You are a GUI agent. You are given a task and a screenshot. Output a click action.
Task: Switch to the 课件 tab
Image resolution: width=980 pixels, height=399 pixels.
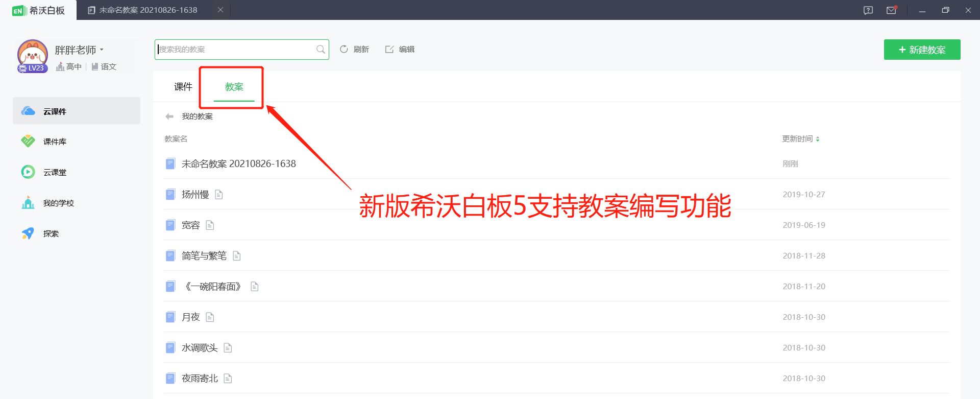pos(183,87)
